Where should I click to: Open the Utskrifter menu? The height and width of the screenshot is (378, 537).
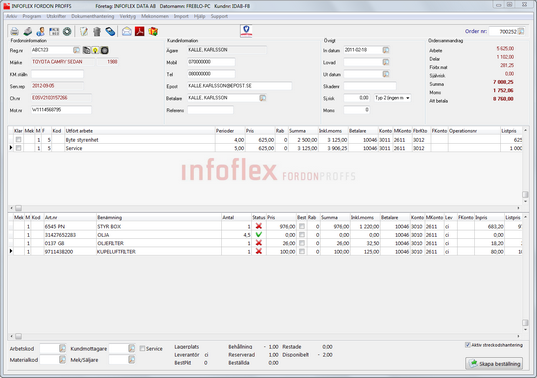coord(56,16)
